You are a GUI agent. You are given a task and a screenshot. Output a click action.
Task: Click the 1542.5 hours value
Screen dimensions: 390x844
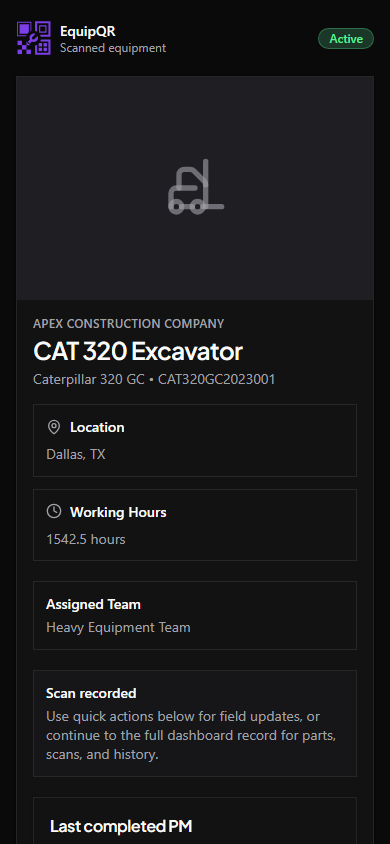click(86, 539)
